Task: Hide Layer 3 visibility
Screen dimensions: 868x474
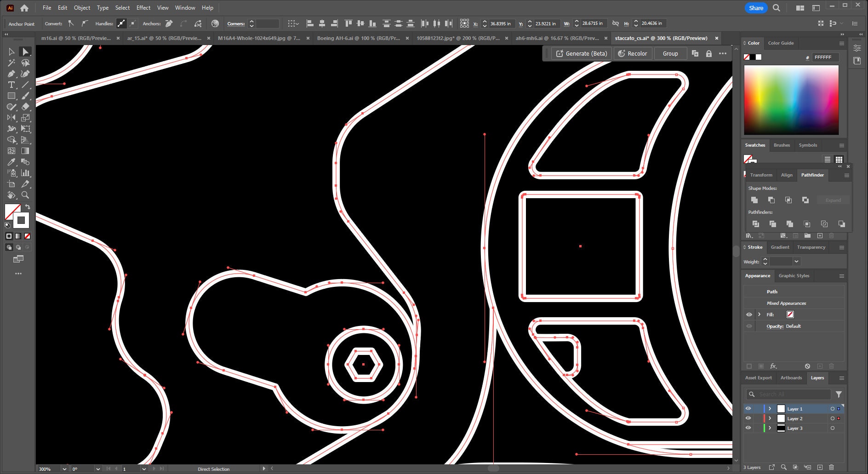Action: pyautogui.click(x=748, y=428)
